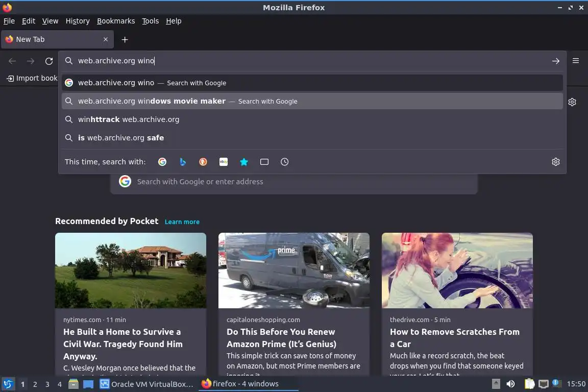The width and height of the screenshot is (588, 392).
Task: Open the car scratch article thumbnail
Action: pyautogui.click(x=457, y=271)
